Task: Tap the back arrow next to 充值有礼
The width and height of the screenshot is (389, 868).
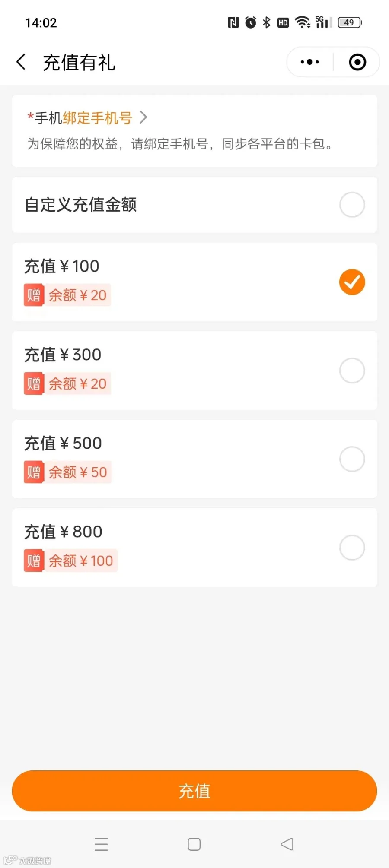Action: pos(21,62)
